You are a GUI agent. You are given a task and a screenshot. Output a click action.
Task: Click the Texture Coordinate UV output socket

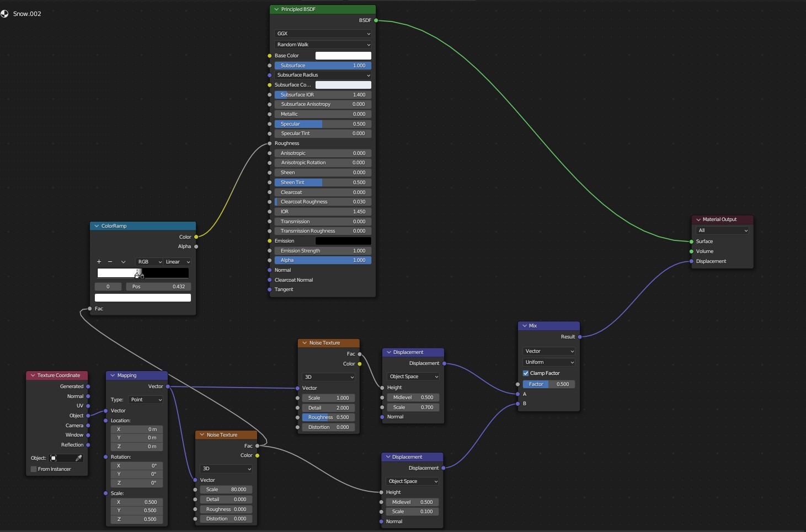[x=88, y=406]
